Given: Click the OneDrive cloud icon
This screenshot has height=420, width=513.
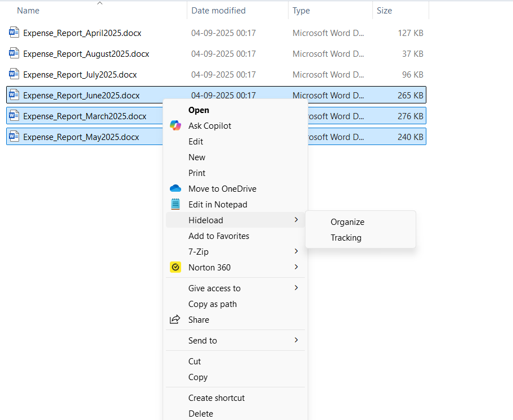Looking at the screenshot, I should coord(175,189).
